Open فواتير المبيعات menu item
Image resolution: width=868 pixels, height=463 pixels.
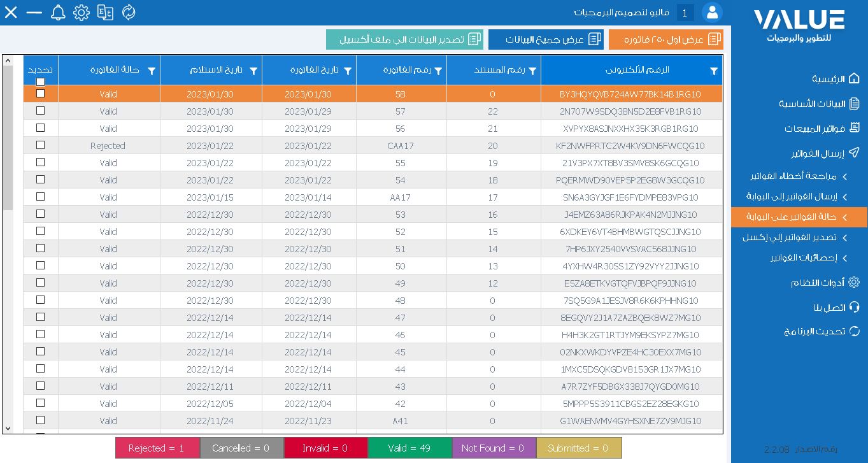822,129
